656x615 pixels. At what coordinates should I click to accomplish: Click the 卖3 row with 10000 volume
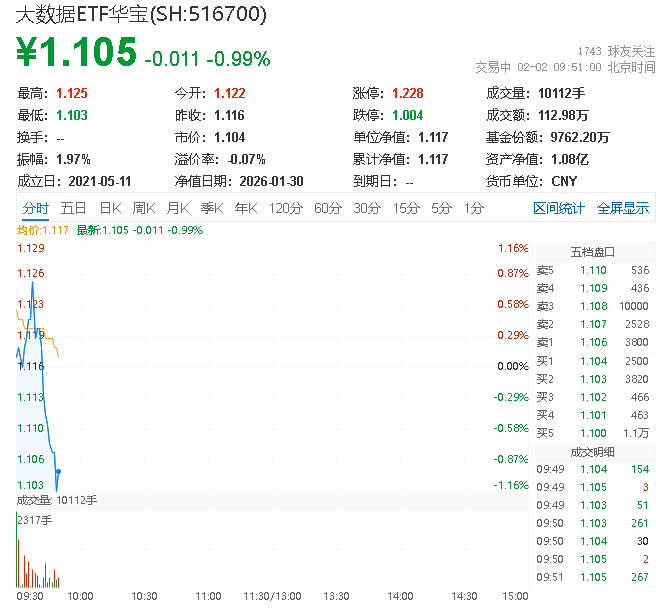tap(592, 306)
